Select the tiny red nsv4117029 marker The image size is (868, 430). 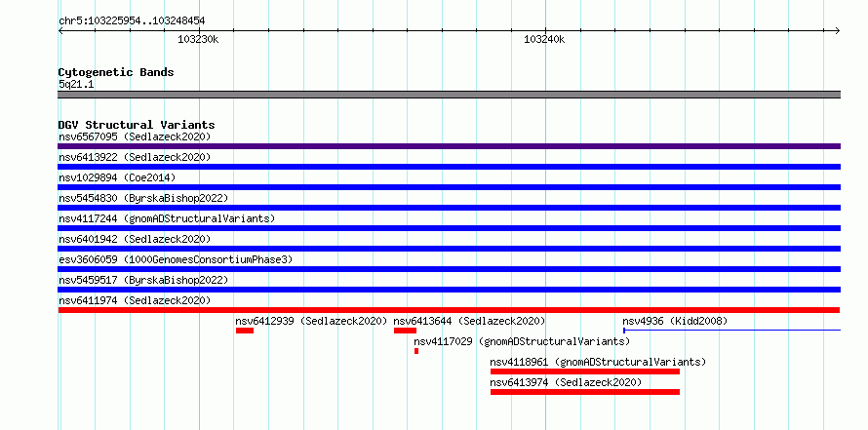[416, 351]
